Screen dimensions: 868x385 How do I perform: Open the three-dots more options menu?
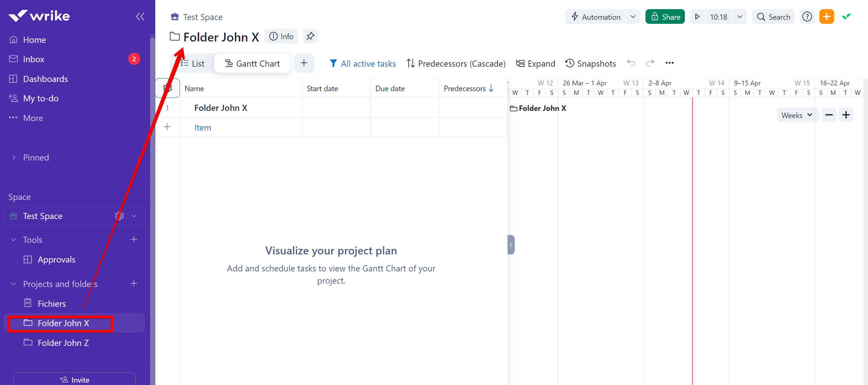(x=670, y=63)
